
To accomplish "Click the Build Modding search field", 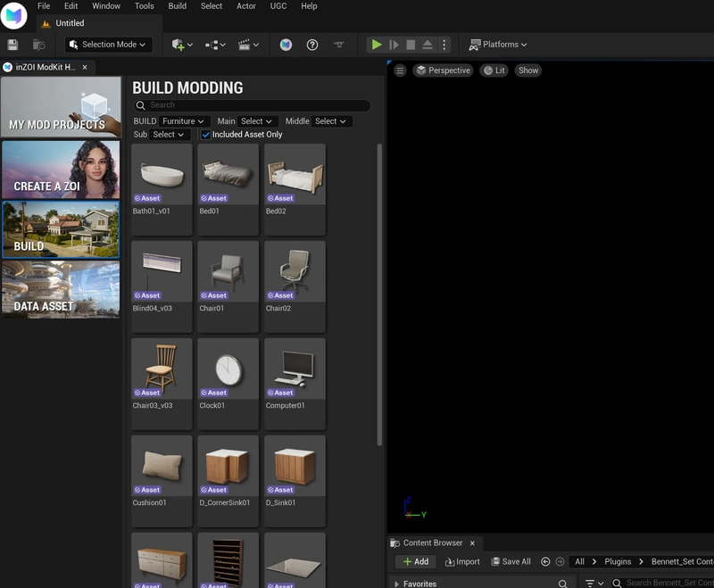I will point(252,105).
